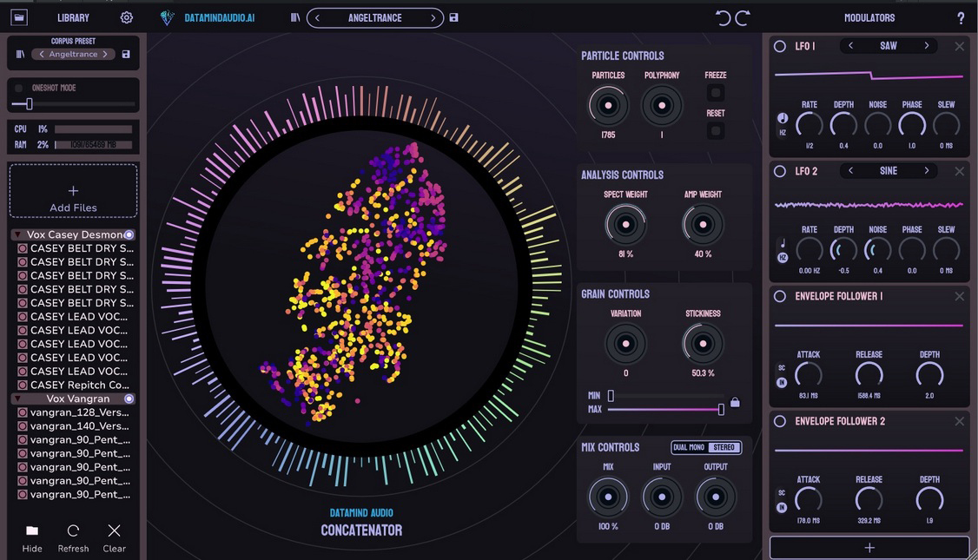Enable the LFO 2 modulator

click(x=780, y=171)
